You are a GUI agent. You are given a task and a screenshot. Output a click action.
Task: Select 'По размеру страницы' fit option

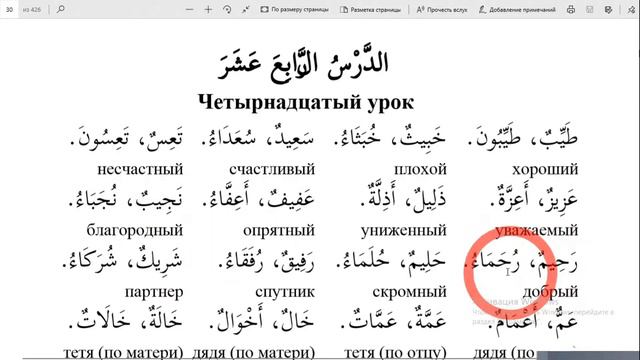(x=294, y=9)
